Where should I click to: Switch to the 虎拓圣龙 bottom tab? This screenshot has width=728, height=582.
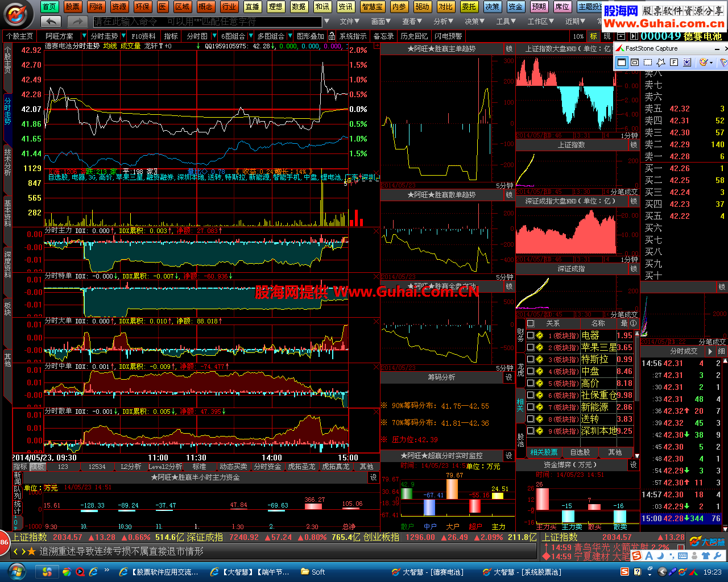coord(301,467)
